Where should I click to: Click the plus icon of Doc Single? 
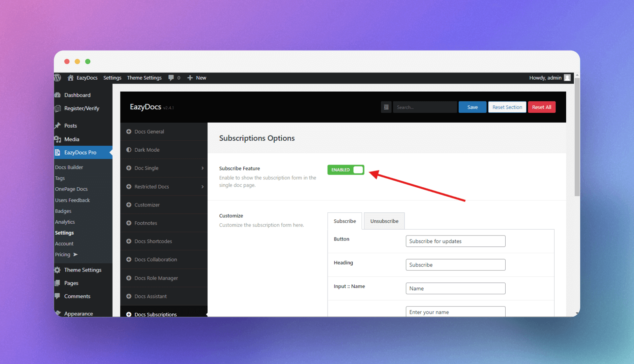coord(129,168)
